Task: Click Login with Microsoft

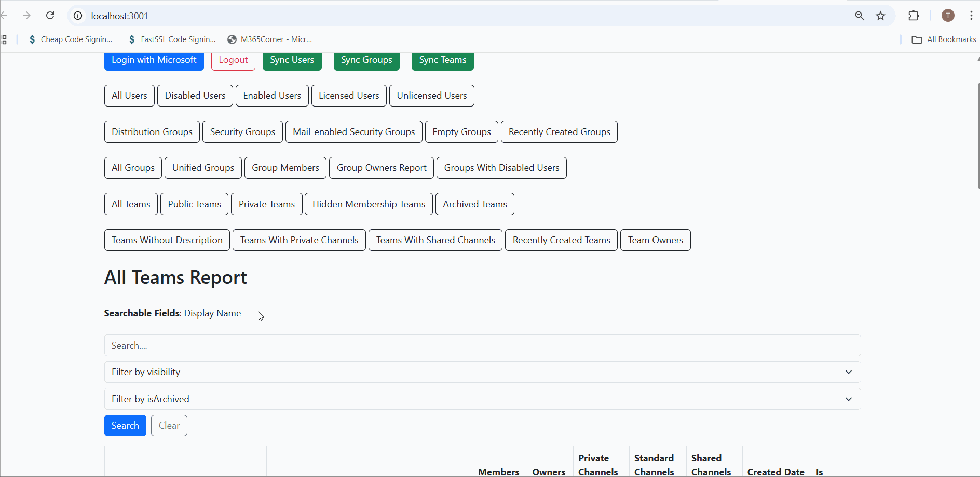Action: 154,60
